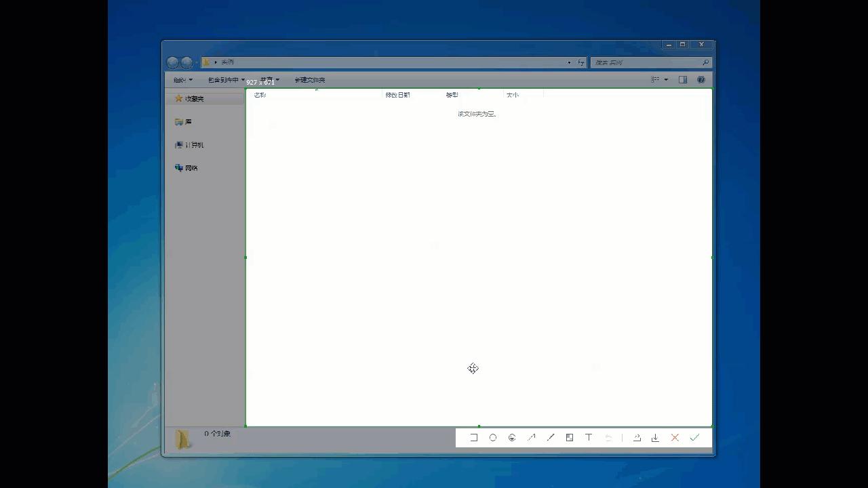Screen dimensions: 868x488
Task: Select the ellipse annotation tool
Action: (x=493, y=438)
